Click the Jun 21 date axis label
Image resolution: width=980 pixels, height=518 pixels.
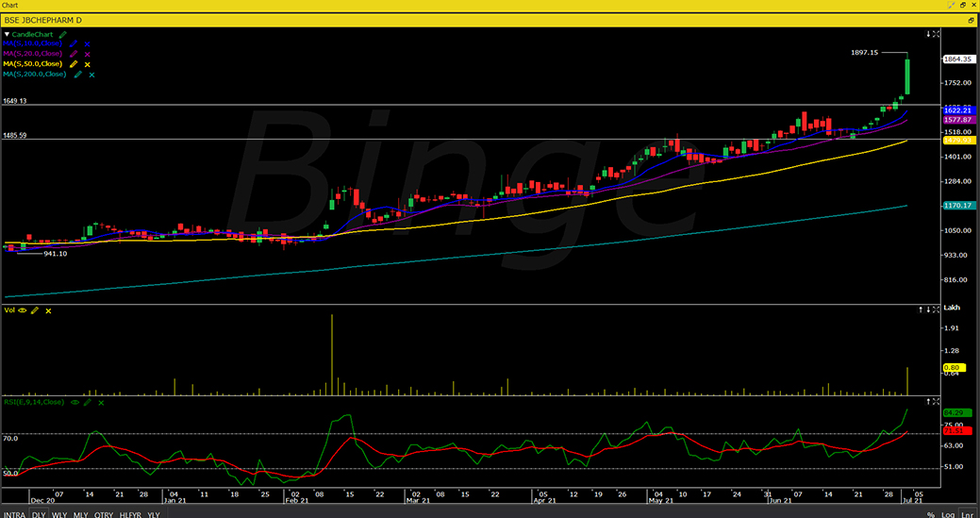click(x=780, y=500)
